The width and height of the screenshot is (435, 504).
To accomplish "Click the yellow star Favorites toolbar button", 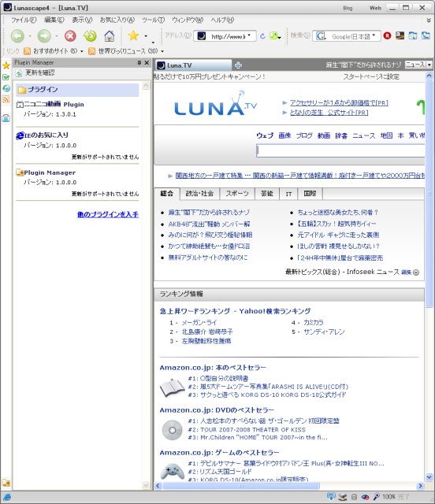I will 133,35.
